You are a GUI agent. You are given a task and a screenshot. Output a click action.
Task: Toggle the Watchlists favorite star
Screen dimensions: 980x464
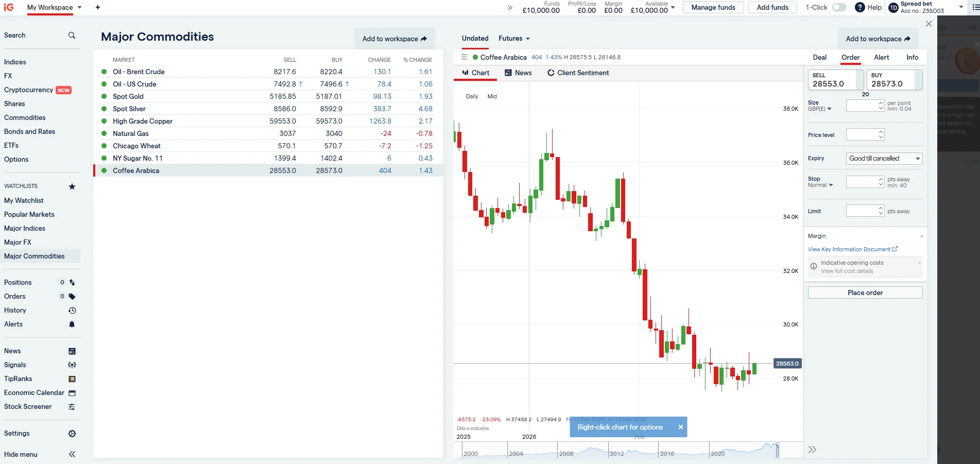(x=72, y=186)
